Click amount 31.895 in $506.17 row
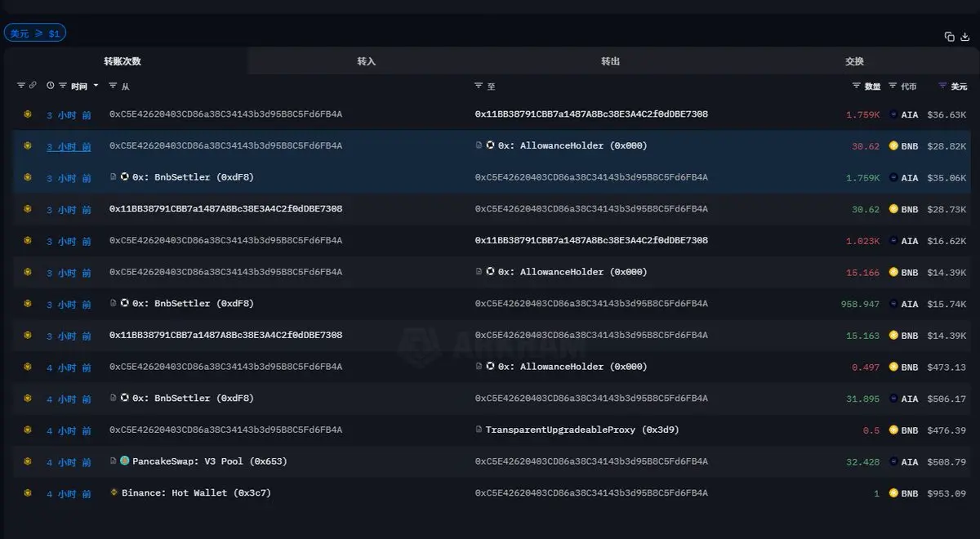The width and height of the screenshot is (980, 539). tap(863, 399)
